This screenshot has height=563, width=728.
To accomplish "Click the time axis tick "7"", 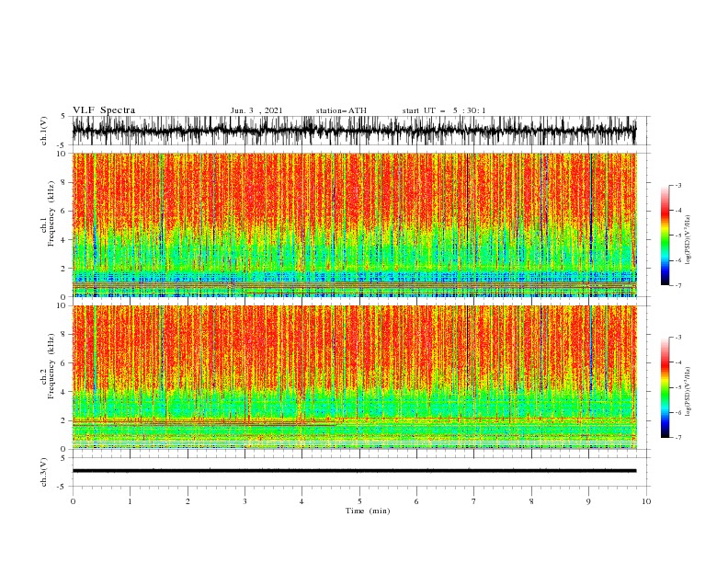I will 474,501.
